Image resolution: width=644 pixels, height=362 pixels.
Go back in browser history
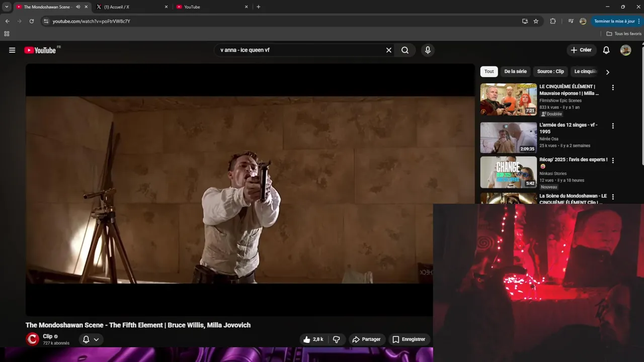click(x=7, y=21)
